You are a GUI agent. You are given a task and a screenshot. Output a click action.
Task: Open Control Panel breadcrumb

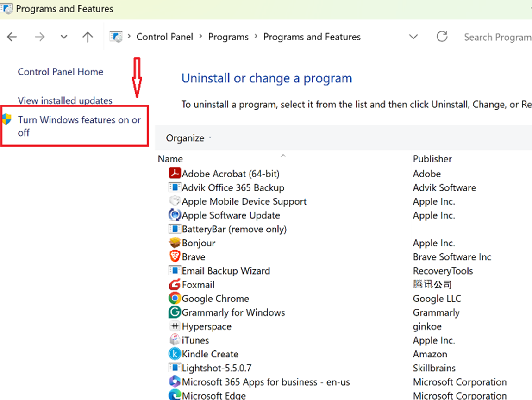coord(164,37)
